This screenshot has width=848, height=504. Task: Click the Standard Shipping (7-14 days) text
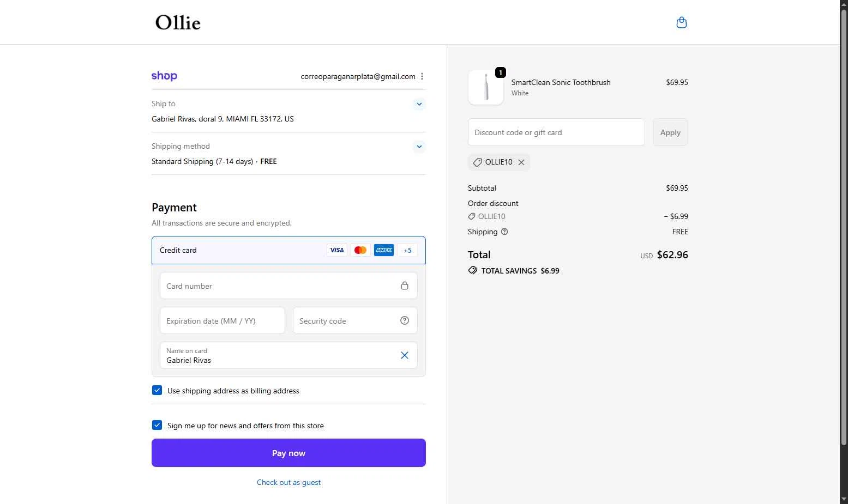(x=202, y=161)
